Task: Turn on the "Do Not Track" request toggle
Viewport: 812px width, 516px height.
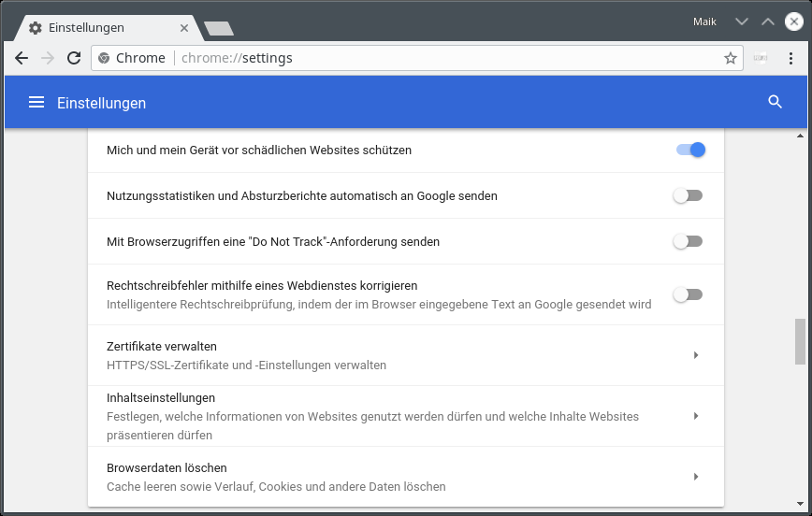Action: [688, 241]
